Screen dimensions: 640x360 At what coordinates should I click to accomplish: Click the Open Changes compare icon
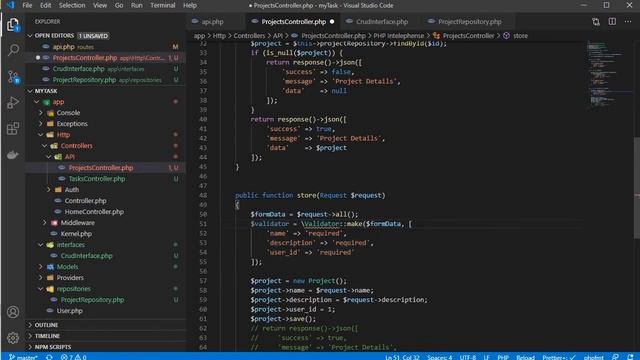[x=596, y=22]
